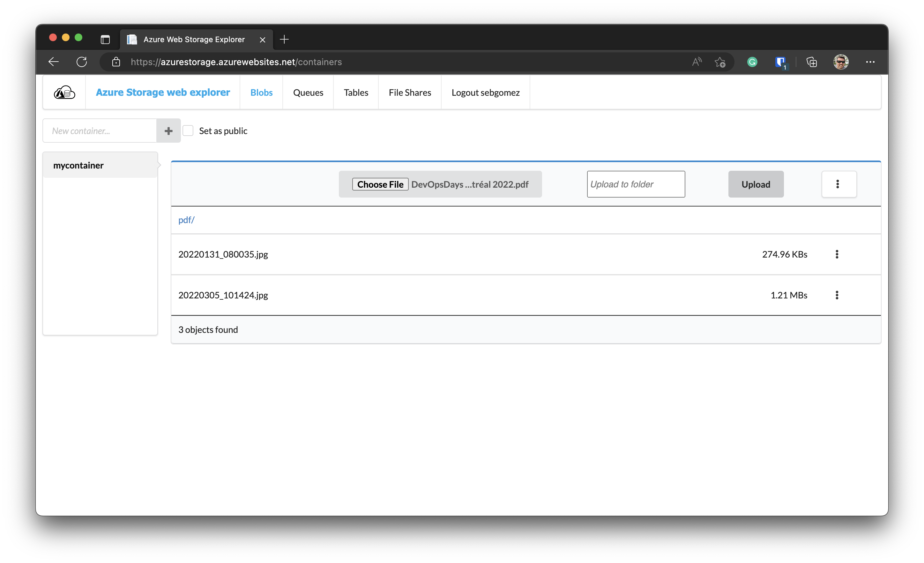The image size is (924, 563).
Task: Open the container options three-dot menu
Action: (x=838, y=184)
